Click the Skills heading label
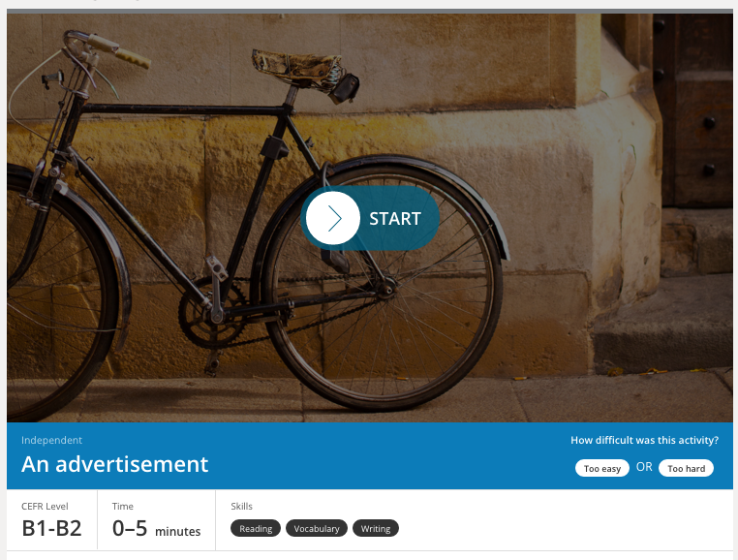This screenshot has width=738, height=560. [241, 507]
